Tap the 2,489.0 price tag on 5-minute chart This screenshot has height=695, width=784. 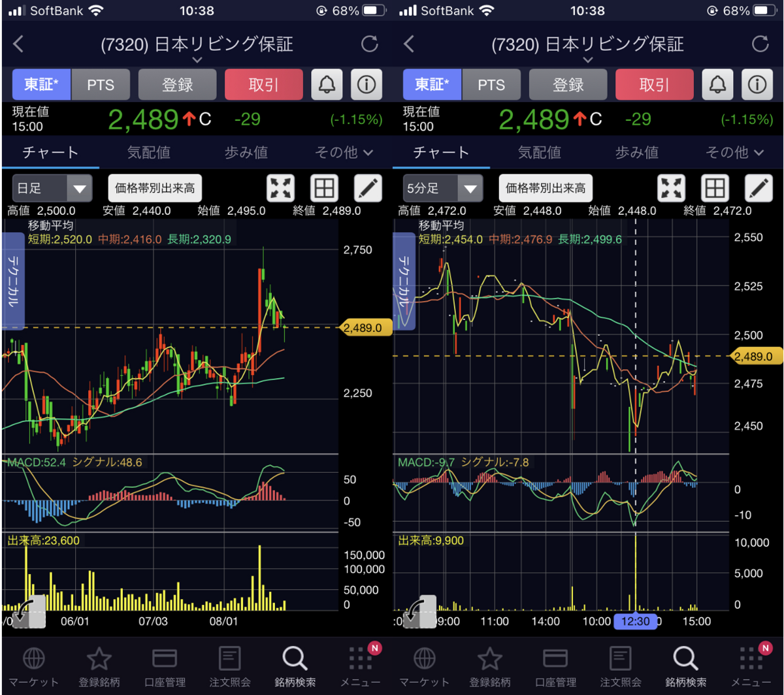pos(757,356)
